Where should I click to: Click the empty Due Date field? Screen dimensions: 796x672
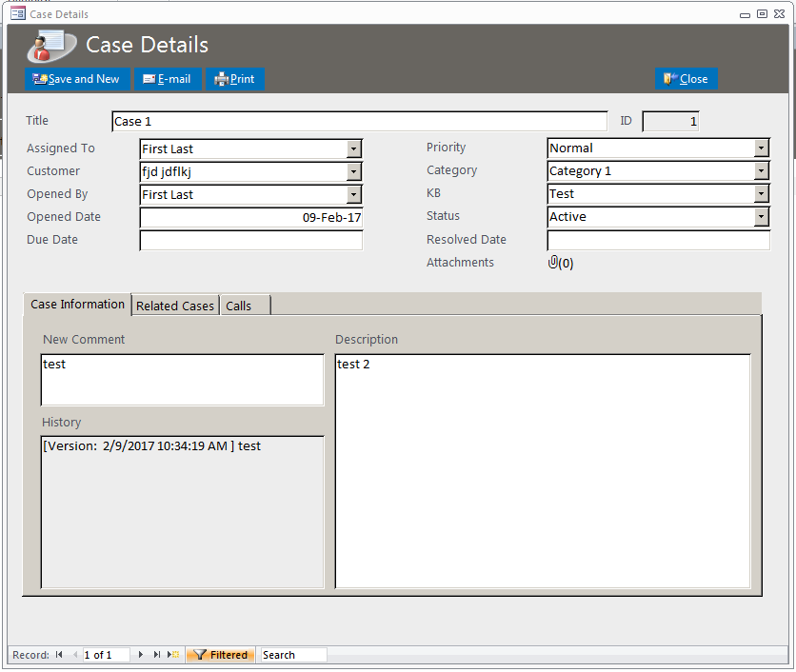click(251, 241)
